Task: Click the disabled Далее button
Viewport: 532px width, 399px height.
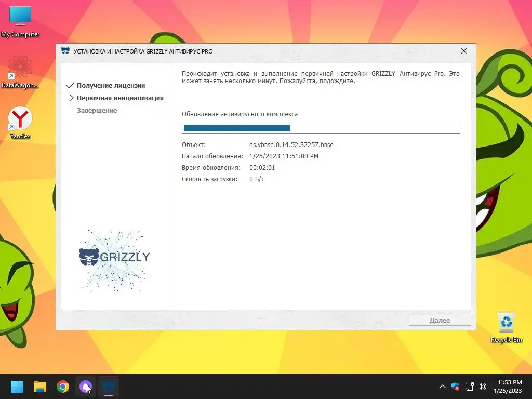Action: click(x=440, y=320)
